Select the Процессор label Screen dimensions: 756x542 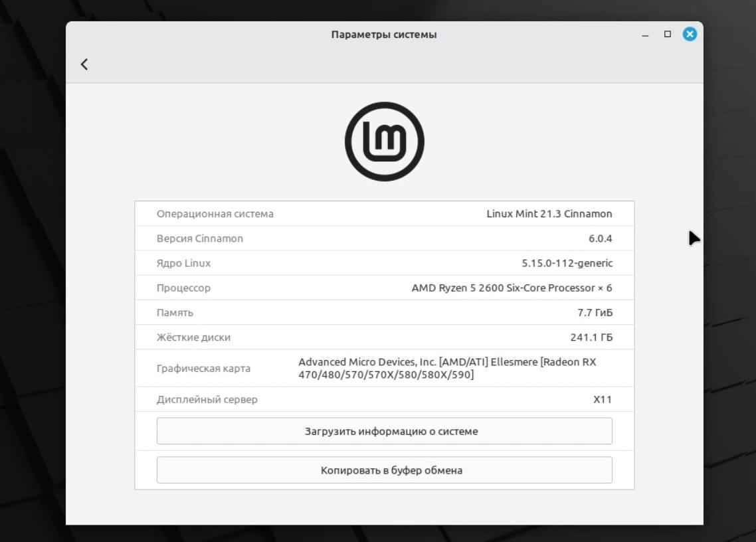click(184, 288)
